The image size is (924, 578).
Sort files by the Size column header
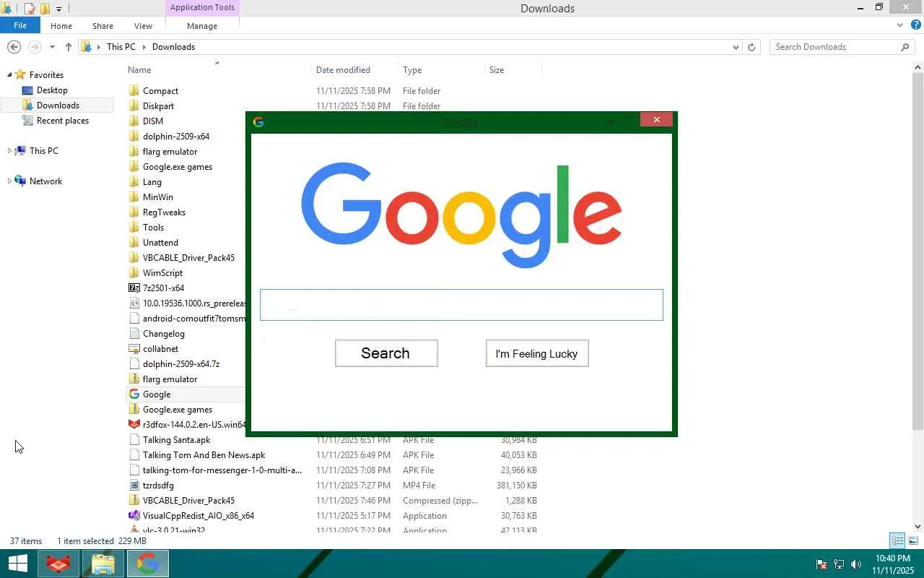(497, 70)
